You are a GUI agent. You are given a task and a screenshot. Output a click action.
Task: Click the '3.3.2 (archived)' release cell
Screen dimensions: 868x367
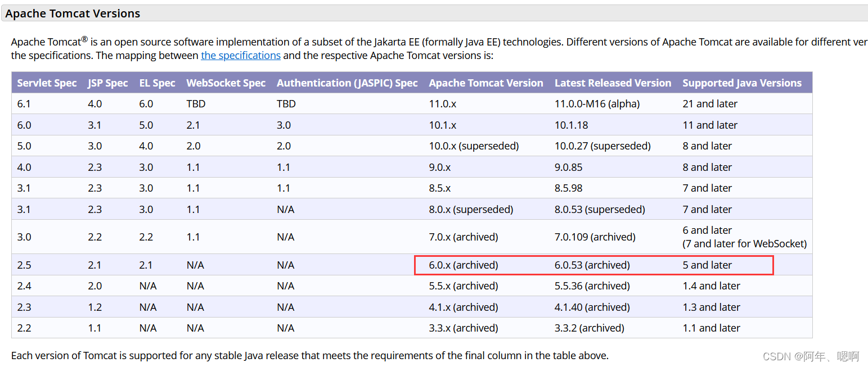tap(590, 328)
